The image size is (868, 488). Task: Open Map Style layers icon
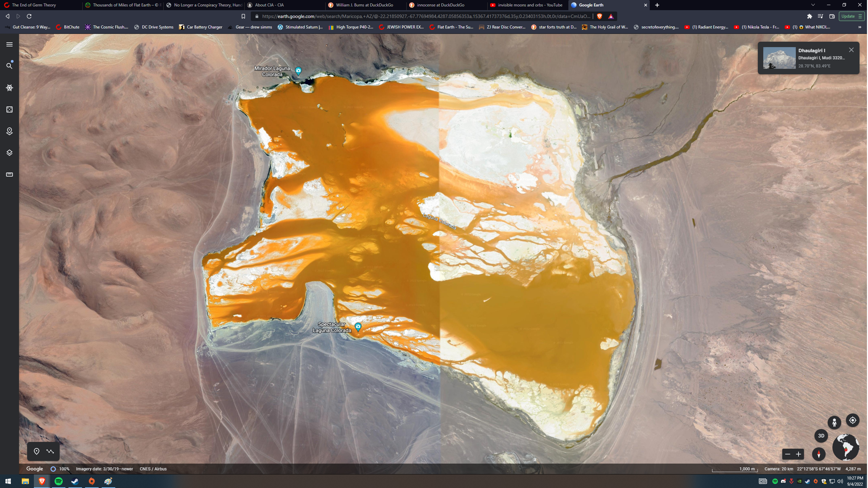click(9, 153)
